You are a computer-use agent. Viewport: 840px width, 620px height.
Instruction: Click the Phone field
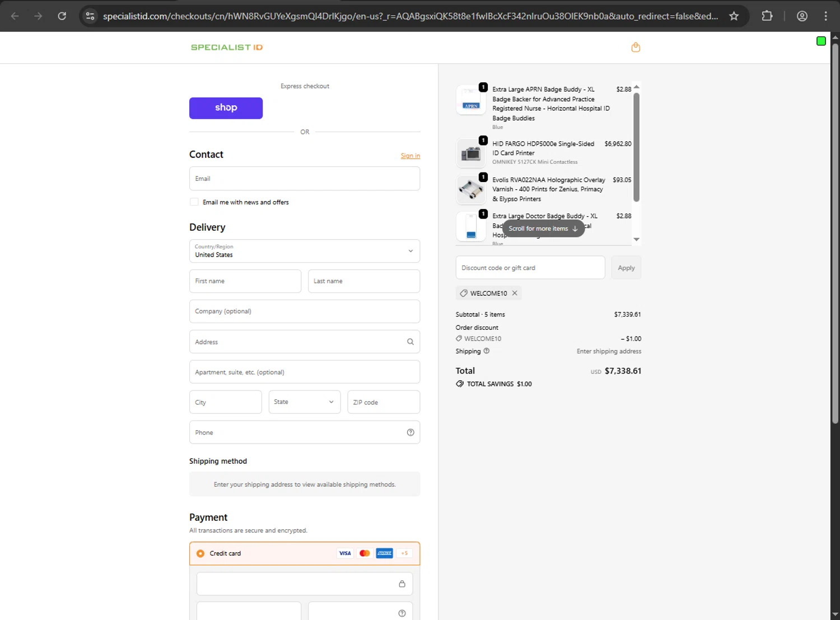point(305,432)
